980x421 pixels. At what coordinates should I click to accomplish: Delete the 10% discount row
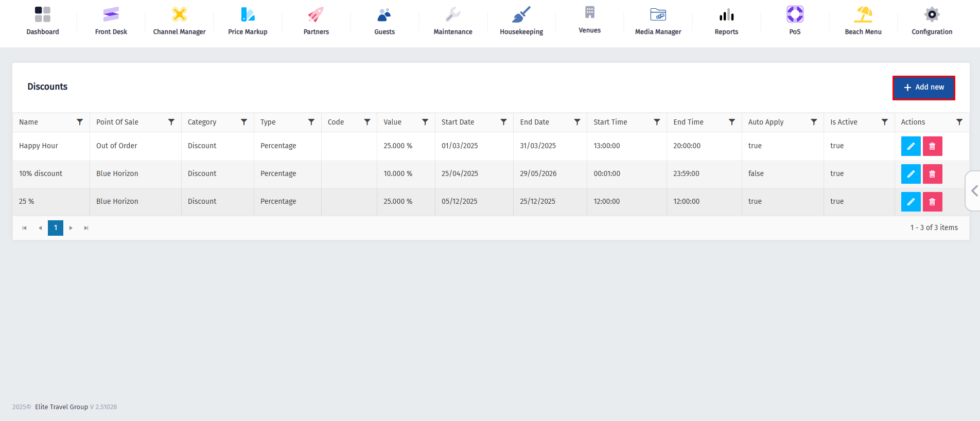point(932,174)
